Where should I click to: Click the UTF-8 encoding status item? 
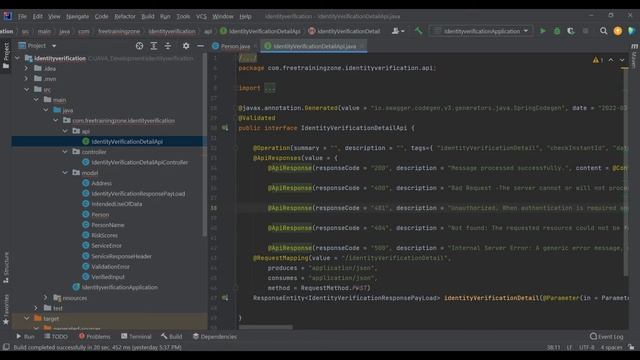587,347
